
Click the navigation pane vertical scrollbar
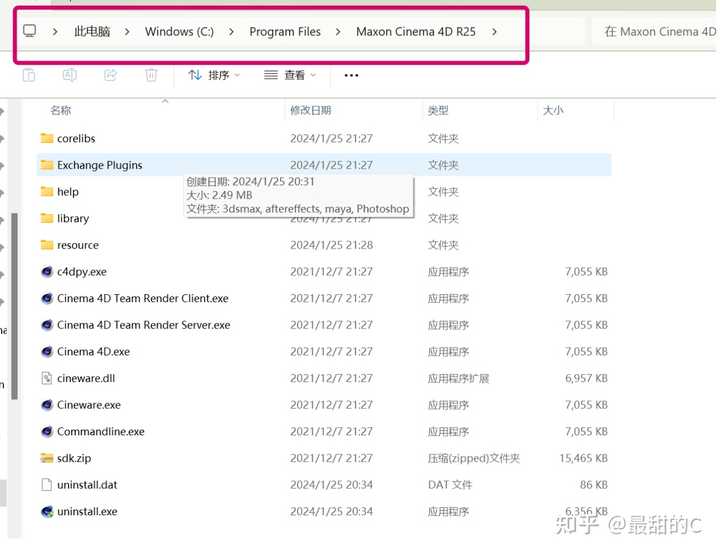(x=14, y=306)
